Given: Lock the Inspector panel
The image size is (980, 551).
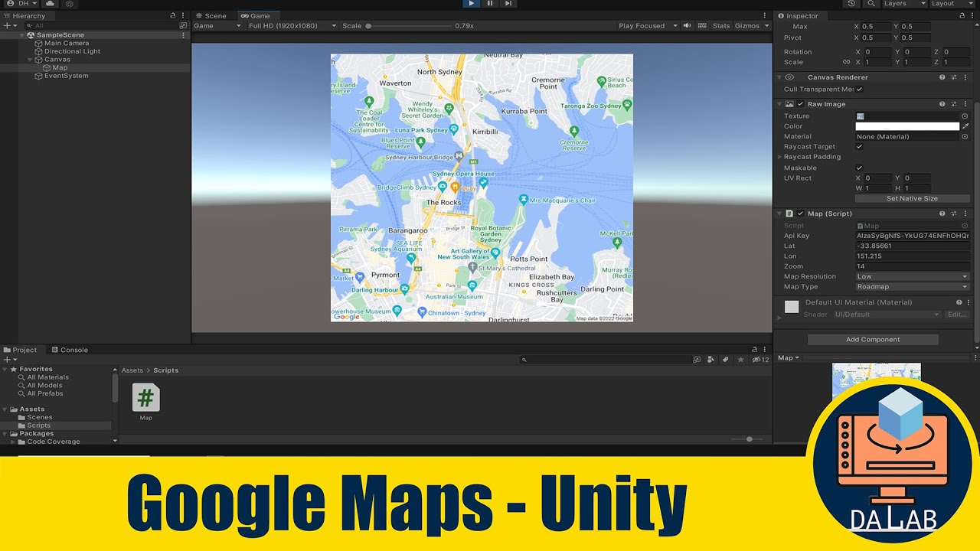Looking at the screenshot, I should tap(963, 15).
